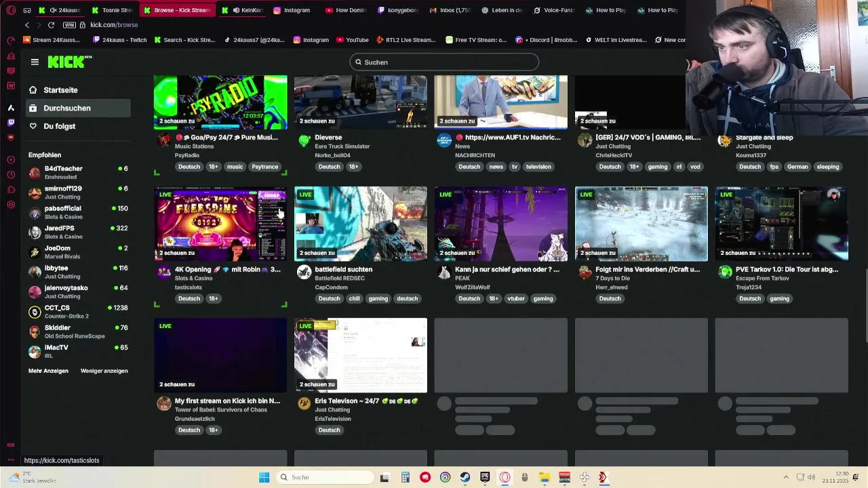Click taskbar Suche search box
The width and height of the screenshot is (868, 488).
tap(325, 477)
